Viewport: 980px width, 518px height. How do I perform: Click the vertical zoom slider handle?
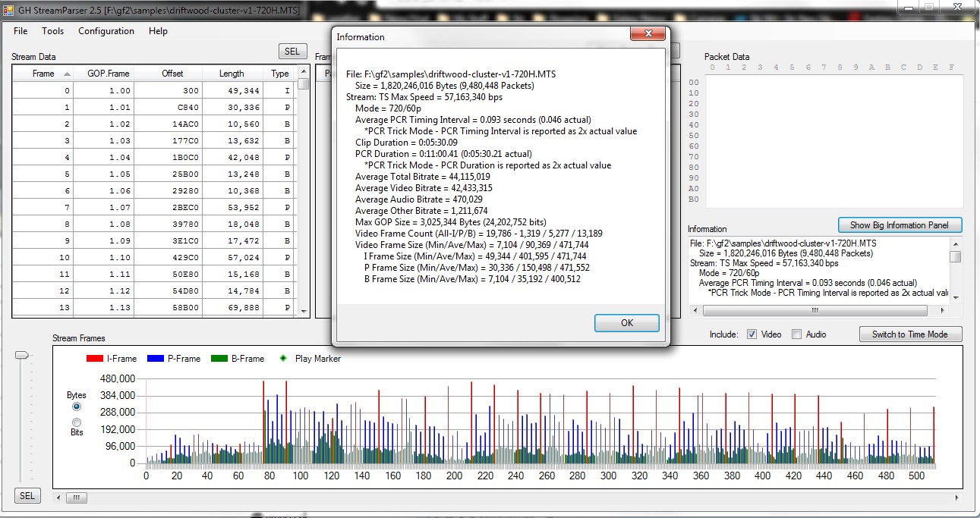[22, 354]
